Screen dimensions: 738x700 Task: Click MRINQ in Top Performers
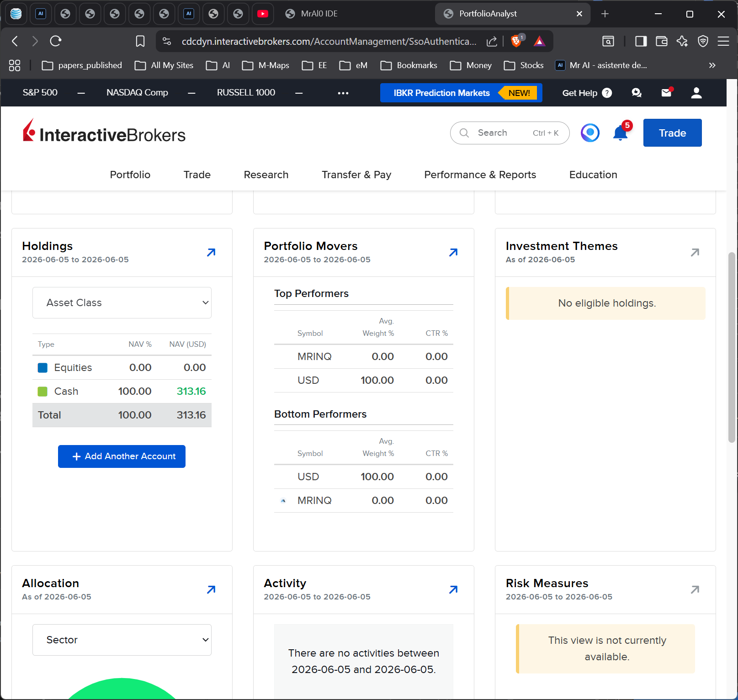click(x=314, y=356)
